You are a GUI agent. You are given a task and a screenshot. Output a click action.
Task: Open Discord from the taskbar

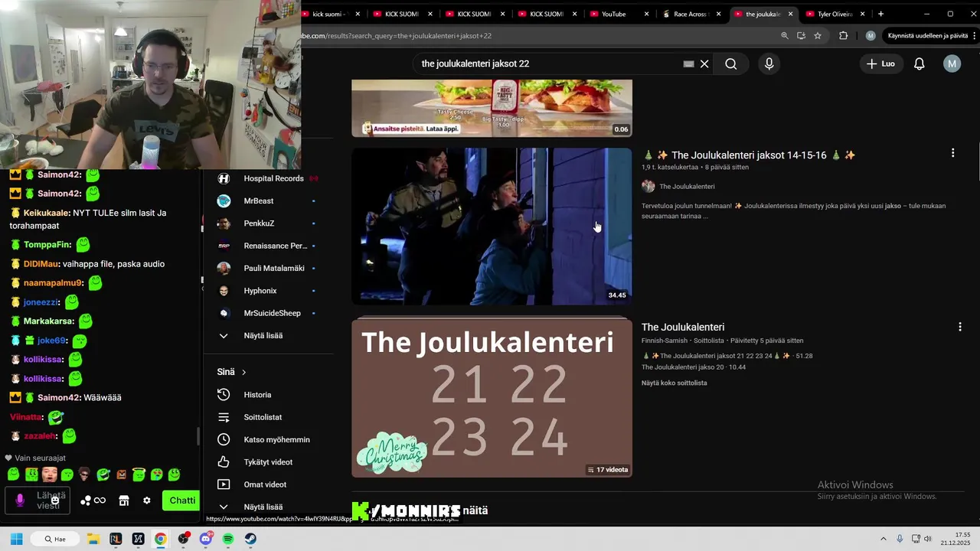coord(205,539)
